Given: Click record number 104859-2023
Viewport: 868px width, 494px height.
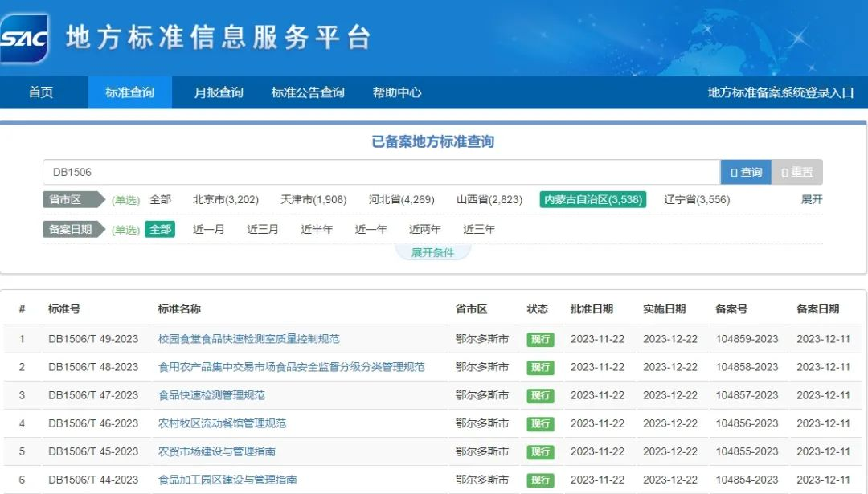Looking at the screenshot, I should pos(747,338).
